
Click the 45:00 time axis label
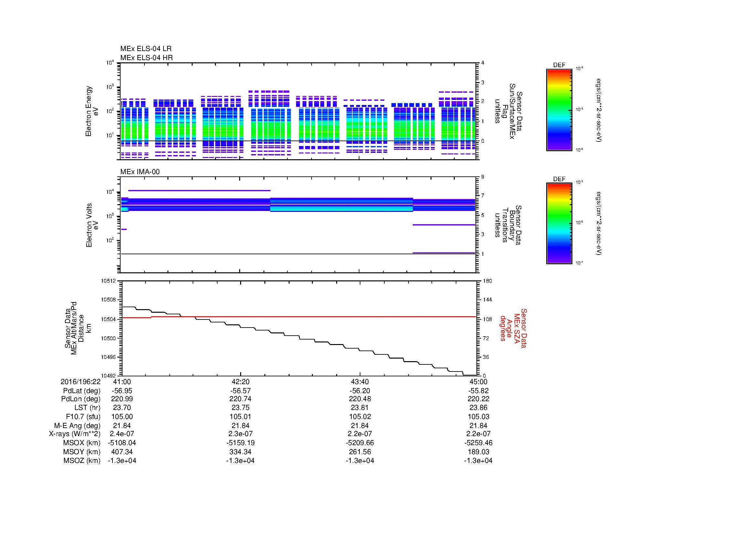pyautogui.click(x=478, y=382)
